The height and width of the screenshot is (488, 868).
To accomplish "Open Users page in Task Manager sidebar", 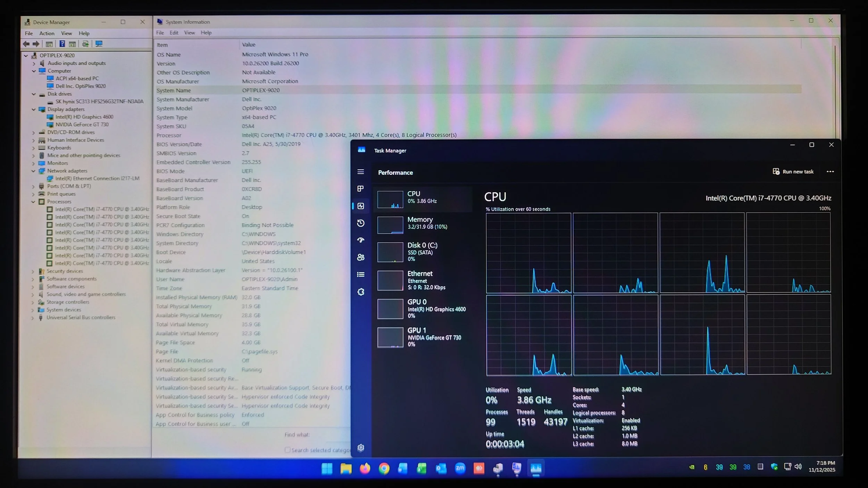I will click(x=361, y=257).
